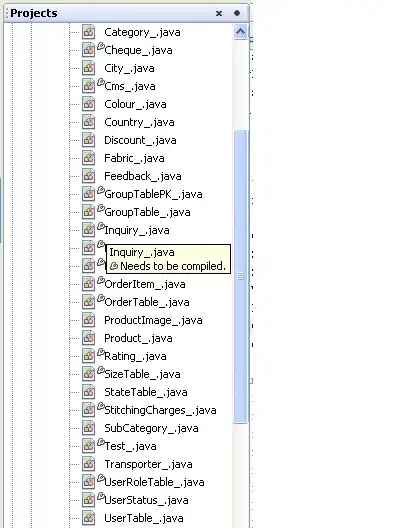Click the Product_.java file icon
This screenshot has width=410, height=528.
pyautogui.click(x=89, y=338)
